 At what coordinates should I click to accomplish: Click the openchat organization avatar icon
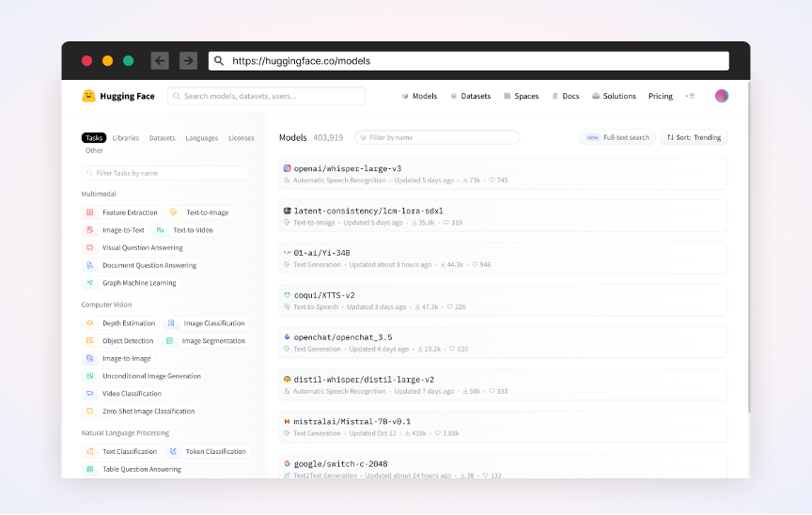pyautogui.click(x=287, y=337)
